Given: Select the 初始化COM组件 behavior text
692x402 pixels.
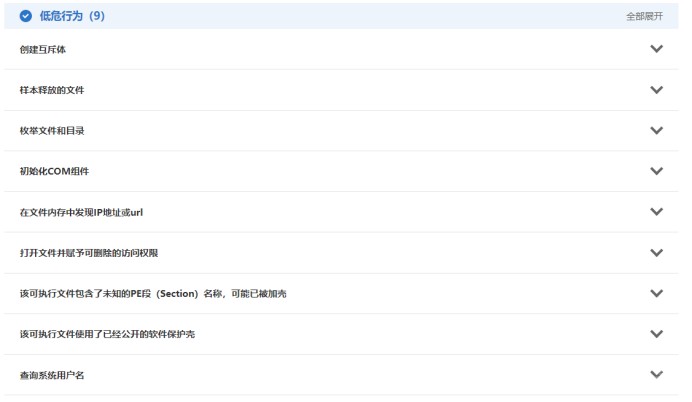Looking at the screenshot, I should (54, 171).
